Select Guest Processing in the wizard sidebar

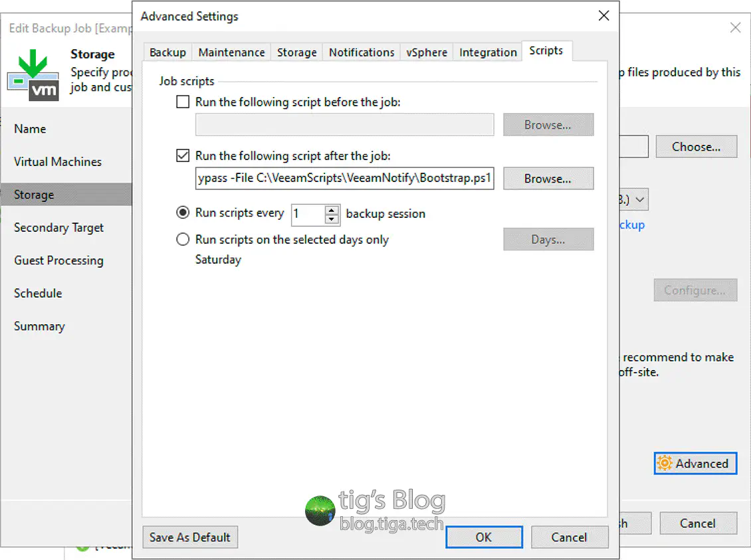click(58, 260)
